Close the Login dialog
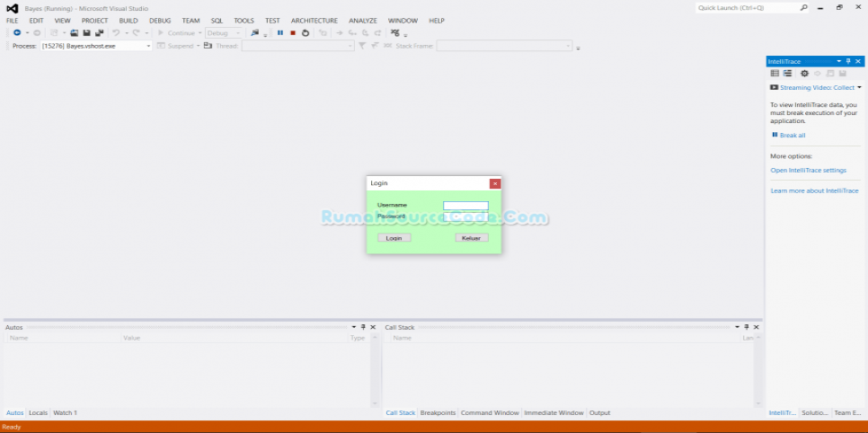Screen dimensions: 868x433 pyautogui.click(x=495, y=183)
